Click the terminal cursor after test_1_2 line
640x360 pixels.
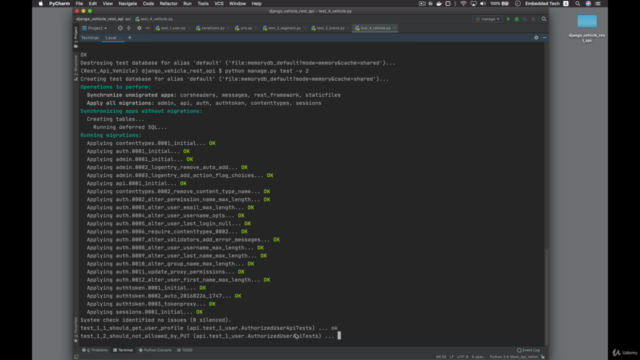pyautogui.click(x=339, y=336)
